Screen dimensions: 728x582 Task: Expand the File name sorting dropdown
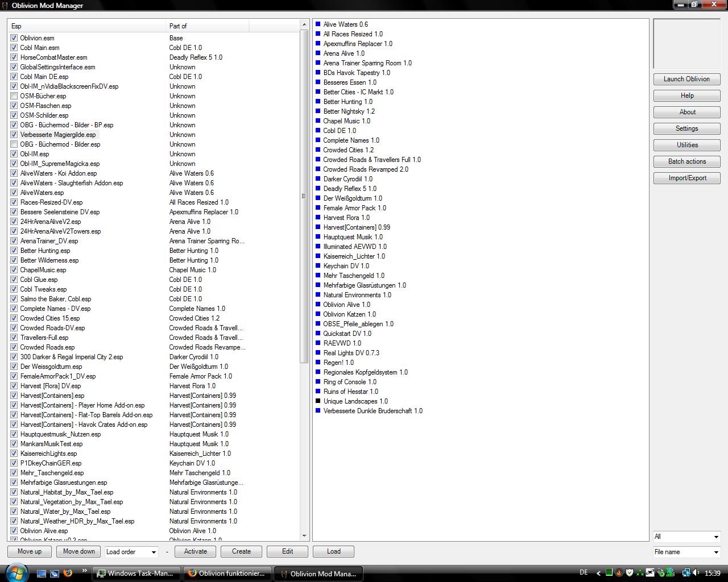tap(686, 552)
